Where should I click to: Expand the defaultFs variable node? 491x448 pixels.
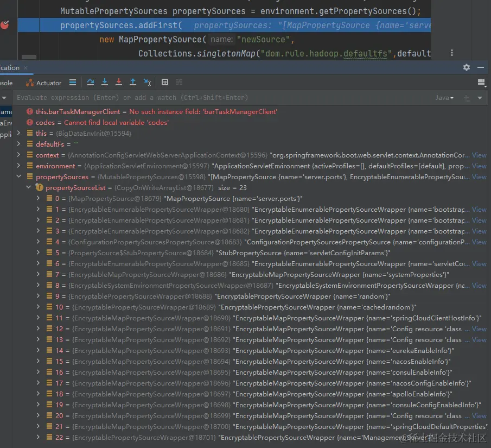(19, 144)
